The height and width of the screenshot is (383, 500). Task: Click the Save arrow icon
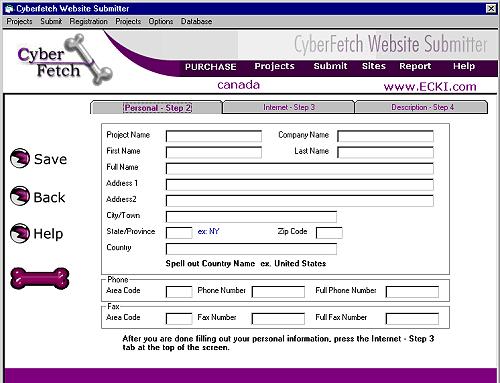click(x=20, y=158)
